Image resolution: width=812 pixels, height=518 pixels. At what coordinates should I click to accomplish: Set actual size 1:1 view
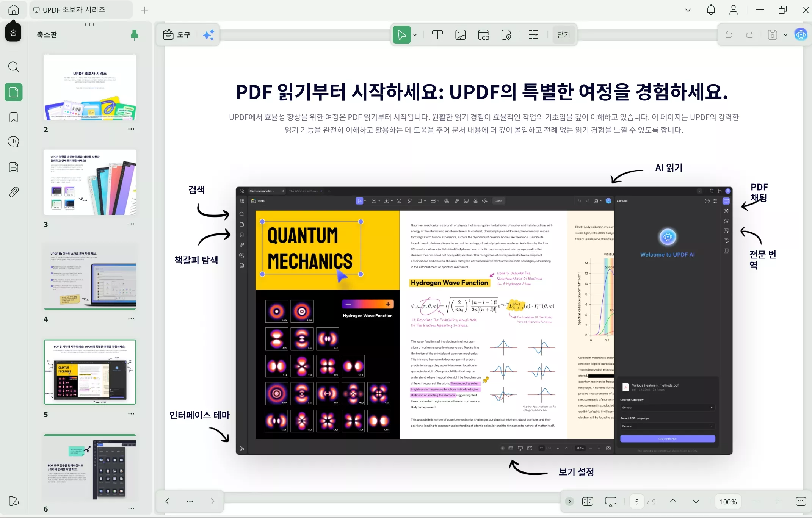[x=801, y=501]
